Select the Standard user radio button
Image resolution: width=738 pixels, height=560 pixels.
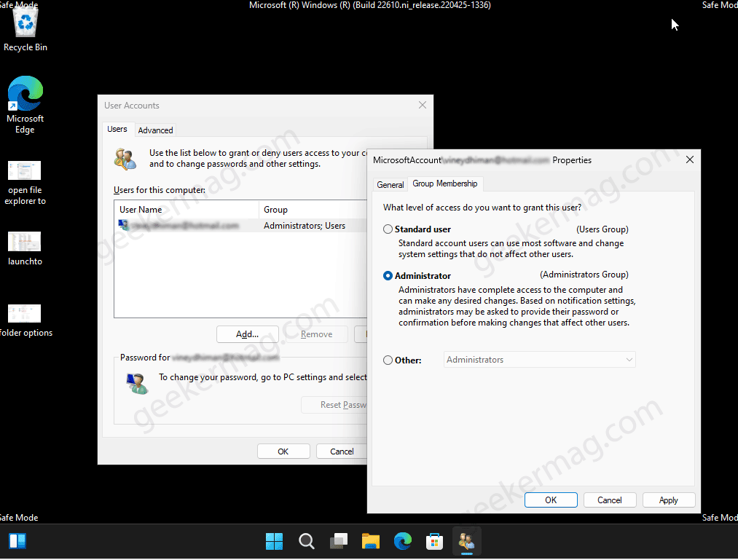click(x=388, y=229)
